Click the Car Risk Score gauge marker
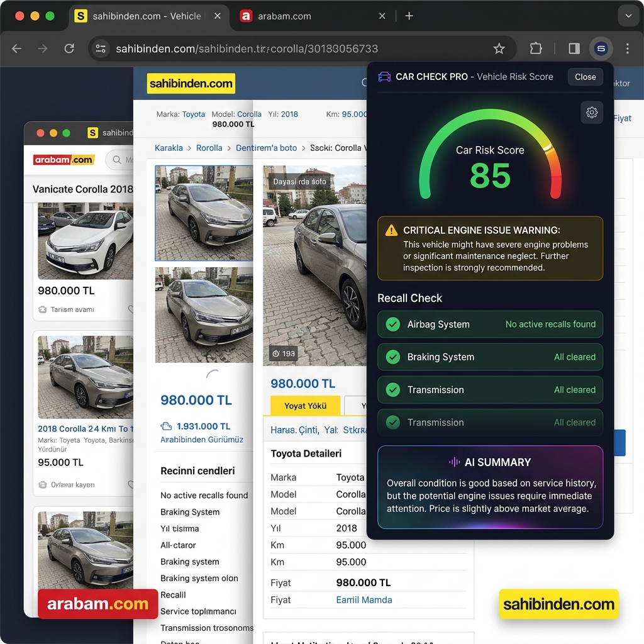This screenshot has width=644, height=644. coord(547,147)
